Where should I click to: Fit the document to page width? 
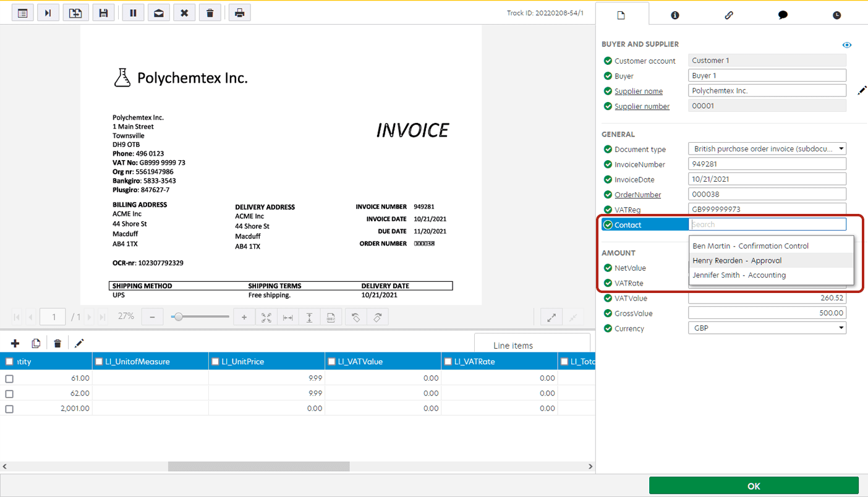click(x=288, y=316)
